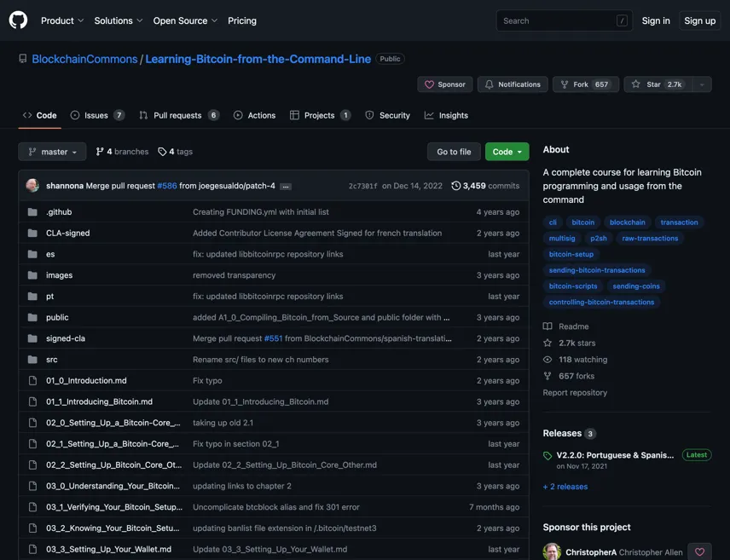Screen dimensions: 730x560
Task: Switch to the Issues tab
Action: (x=97, y=115)
